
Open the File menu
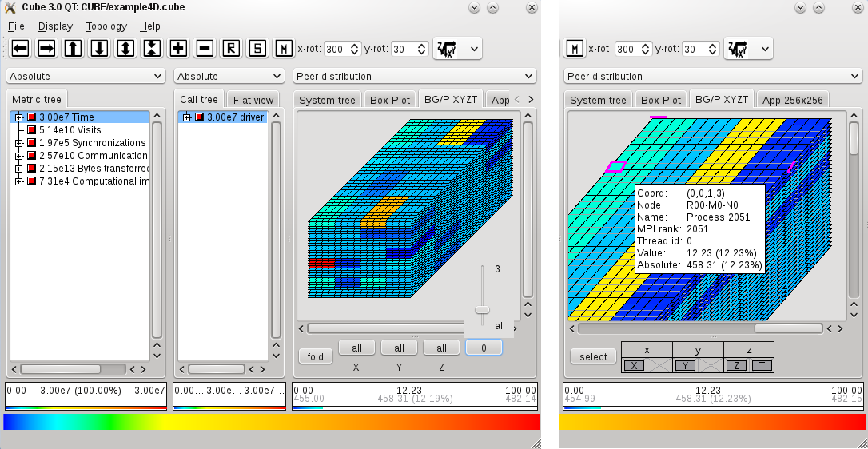16,26
